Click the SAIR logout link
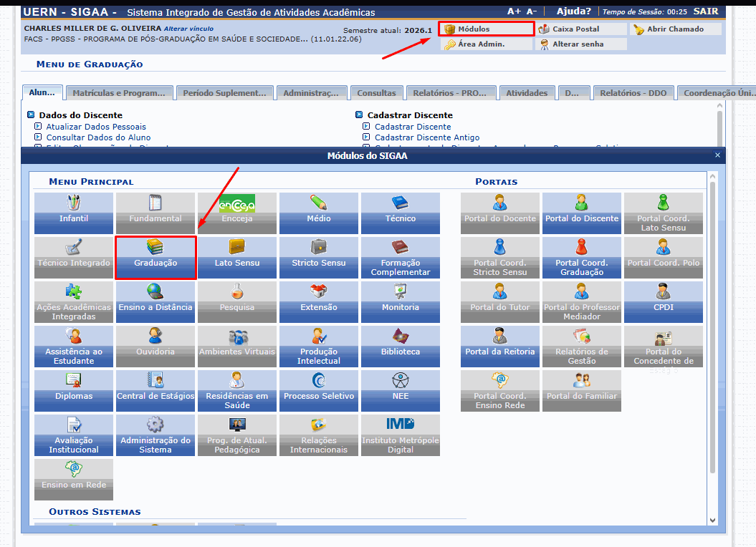756x547 pixels. tap(706, 11)
